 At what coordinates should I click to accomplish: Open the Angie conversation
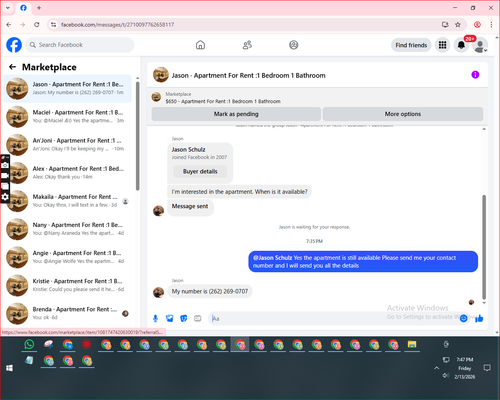(x=68, y=257)
